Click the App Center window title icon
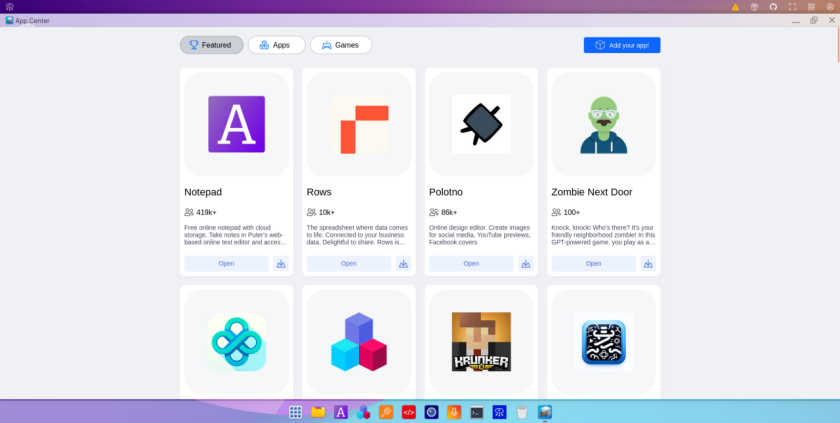Viewport: 840px width, 423px height. tap(10, 20)
